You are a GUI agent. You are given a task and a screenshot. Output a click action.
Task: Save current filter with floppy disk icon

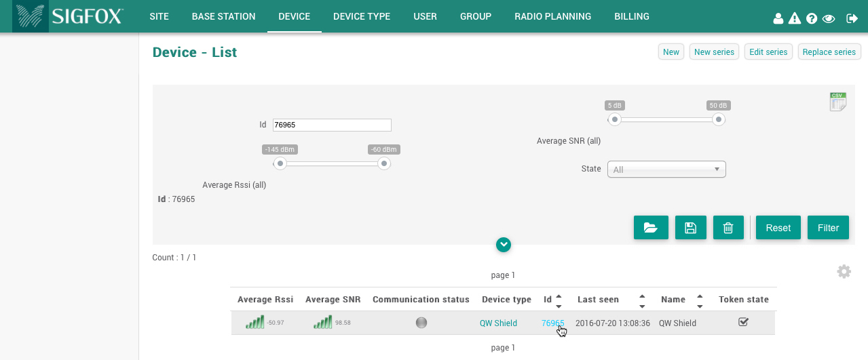pyautogui.click(x=691, y=228)
